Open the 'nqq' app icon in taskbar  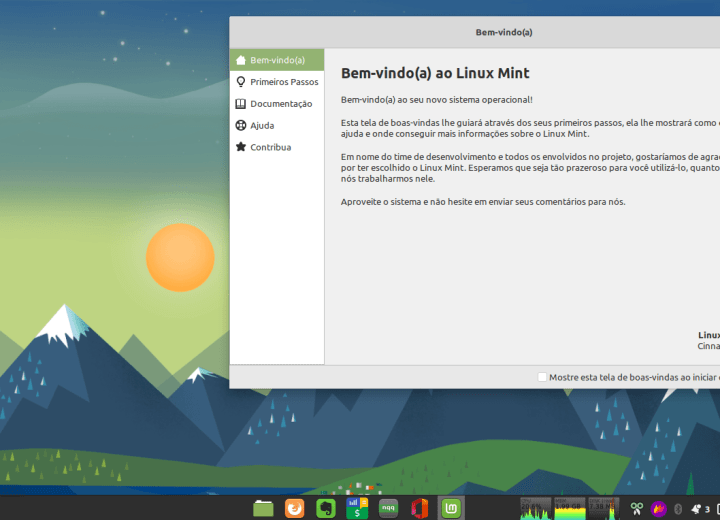(388, 508)
